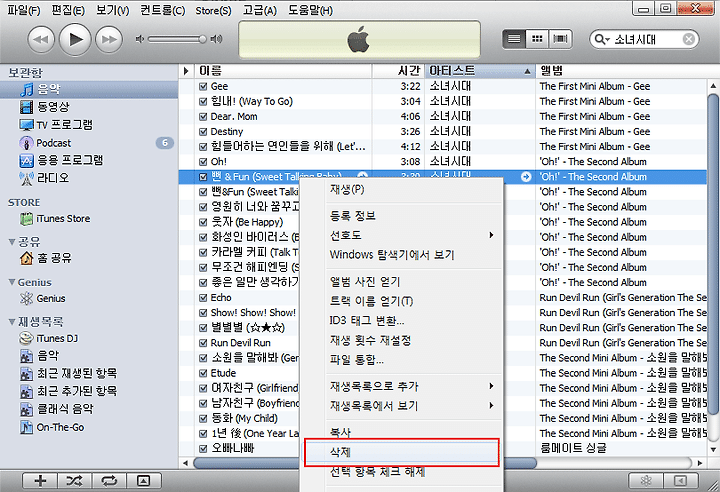Open the Store(S) menu

pos(213,10)
